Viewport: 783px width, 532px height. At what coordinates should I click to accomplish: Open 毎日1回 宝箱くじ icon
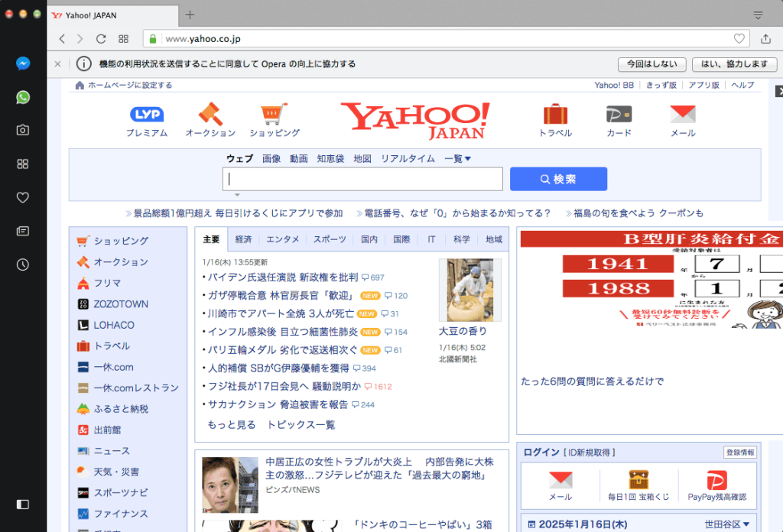pos(638,485)
